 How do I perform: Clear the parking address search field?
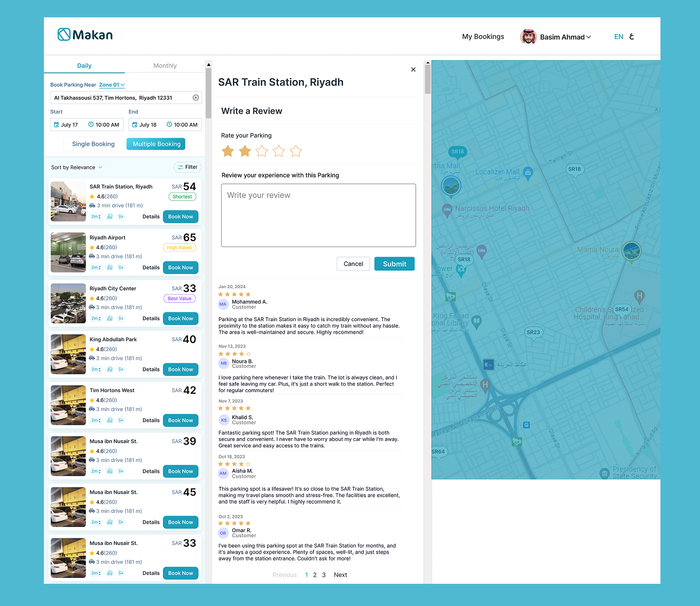pos(196,98)
